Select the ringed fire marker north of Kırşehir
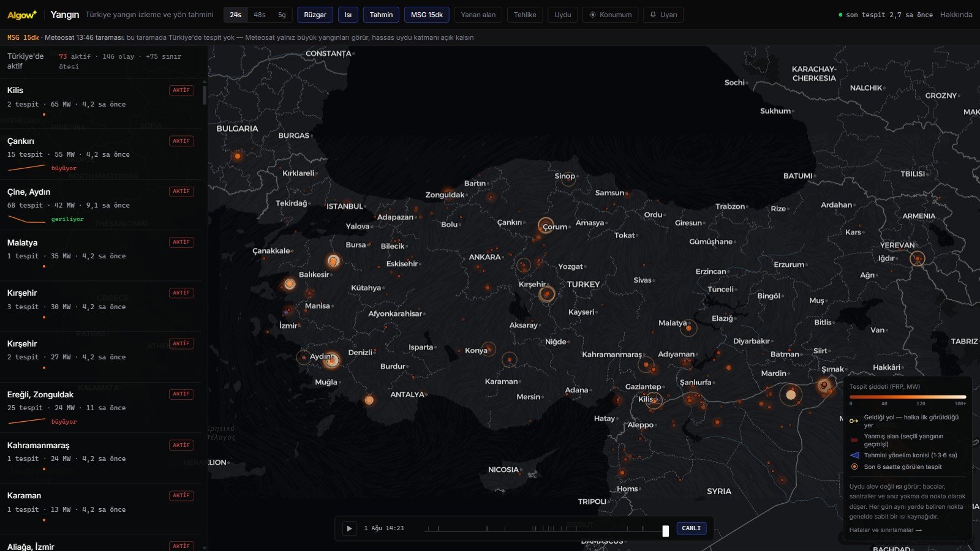 coord(523,265)
